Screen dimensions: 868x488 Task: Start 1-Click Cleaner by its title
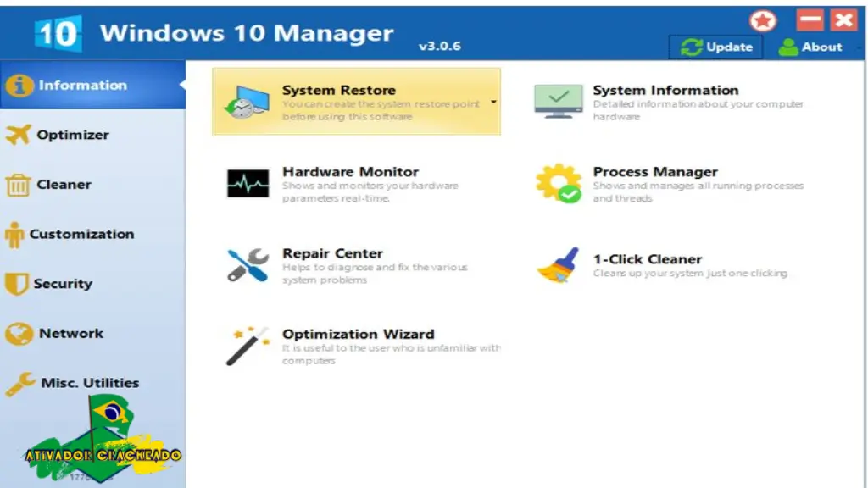coord(647,259)
